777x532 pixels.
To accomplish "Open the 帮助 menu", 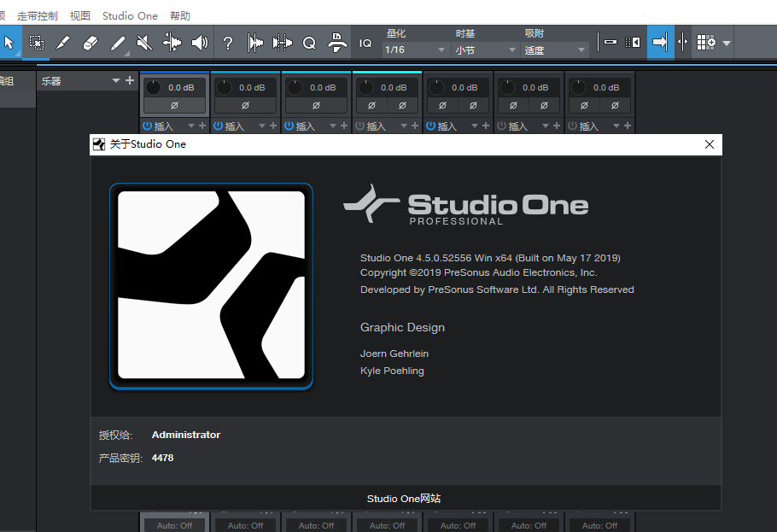I will [x=180, y=16].
